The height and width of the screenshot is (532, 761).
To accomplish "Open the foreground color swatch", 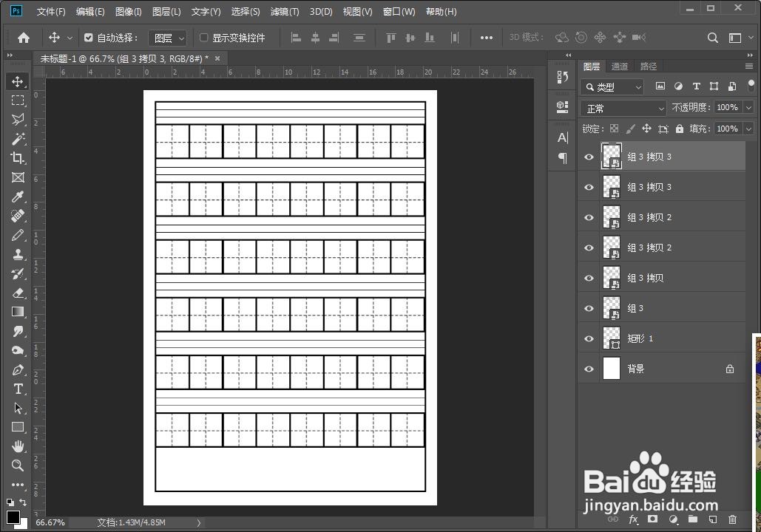I will (13, 517).
